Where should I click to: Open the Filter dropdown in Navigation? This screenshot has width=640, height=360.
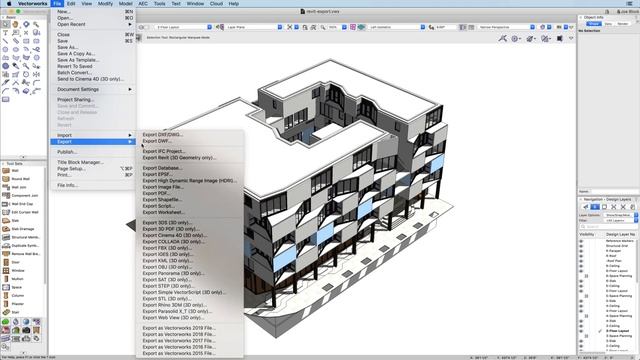(x=620, y=220)
